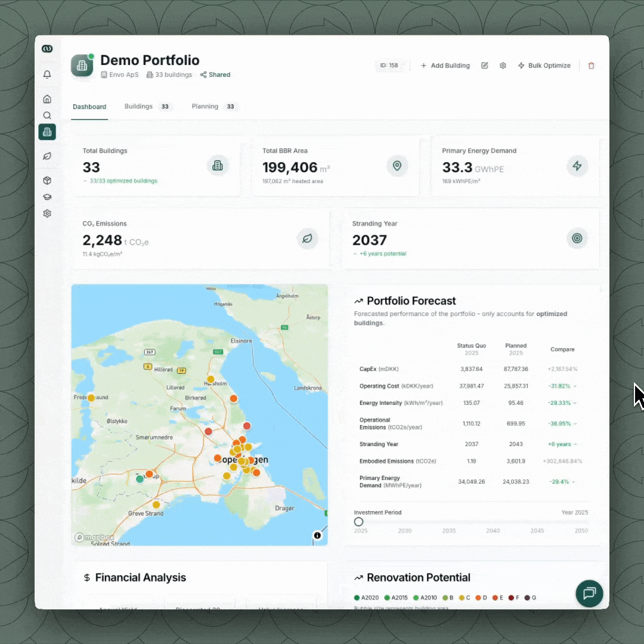The width and height of the screenshot is (644, 644).
Task: Expand the Operating Cost compare chevron
Action: point(575,386)
